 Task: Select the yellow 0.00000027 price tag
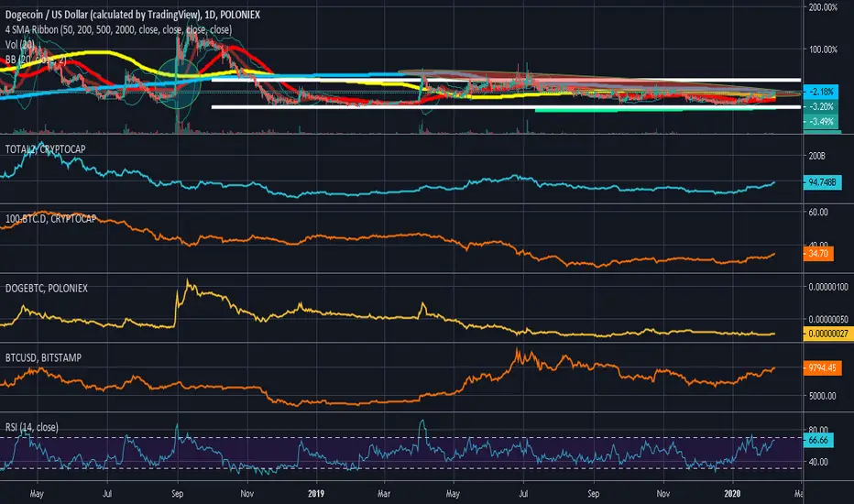click(828, 334)
